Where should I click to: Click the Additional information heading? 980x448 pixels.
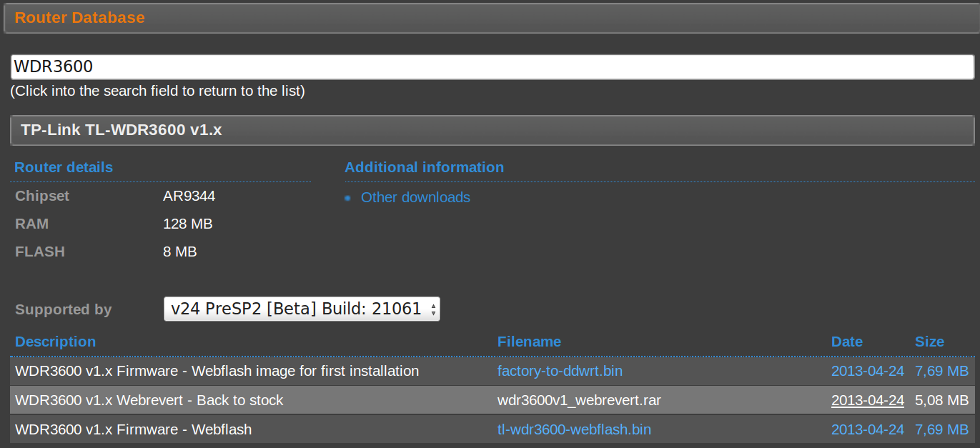[424, 167]
